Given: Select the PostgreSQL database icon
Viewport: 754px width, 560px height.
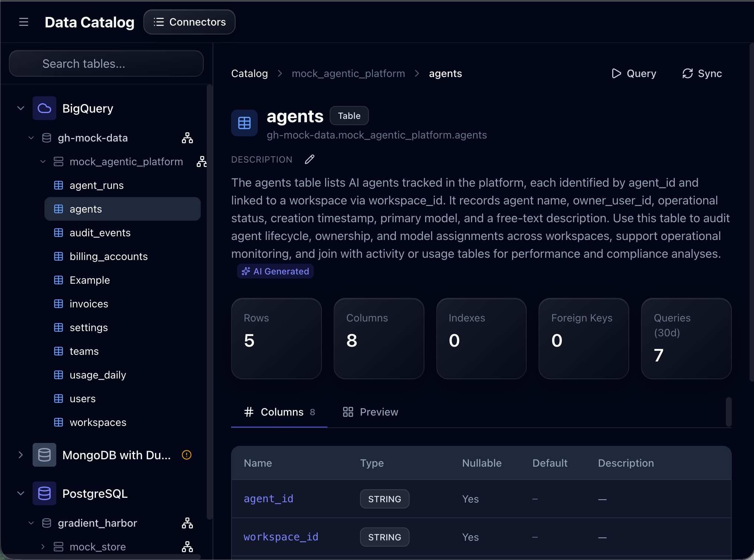Looking at the screenshot, I should [x=44, y=493].
